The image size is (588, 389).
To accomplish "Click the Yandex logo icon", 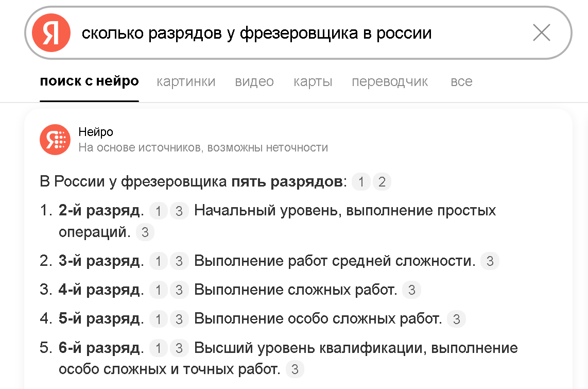I will point(51,33).
